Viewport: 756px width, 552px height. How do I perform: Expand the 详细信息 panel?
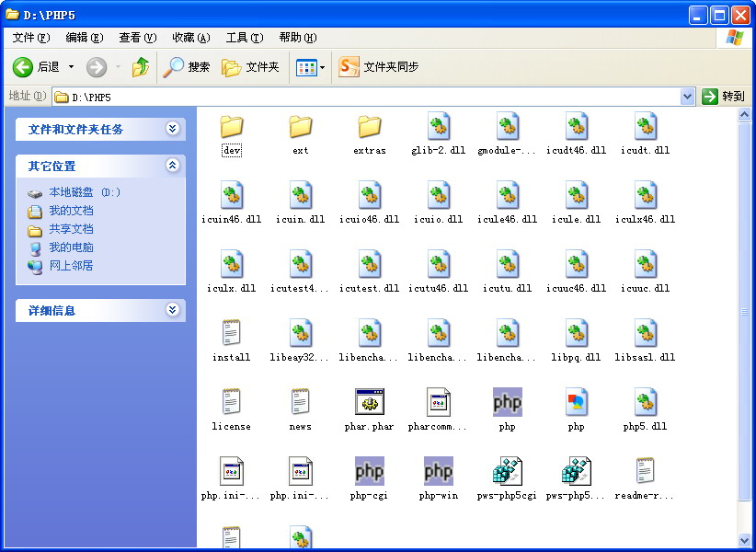click(x=173, y=309)
